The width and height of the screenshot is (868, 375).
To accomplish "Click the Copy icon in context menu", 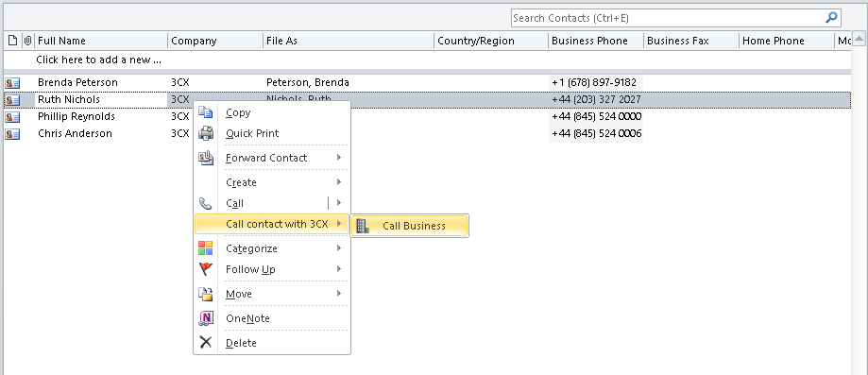I will click(205, 112).
